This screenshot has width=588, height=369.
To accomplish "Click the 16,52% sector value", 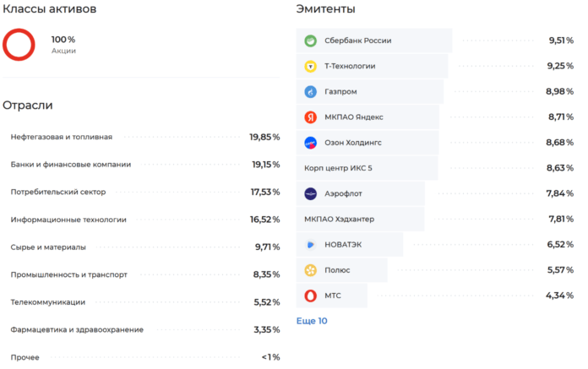I will tap(264, 220).
